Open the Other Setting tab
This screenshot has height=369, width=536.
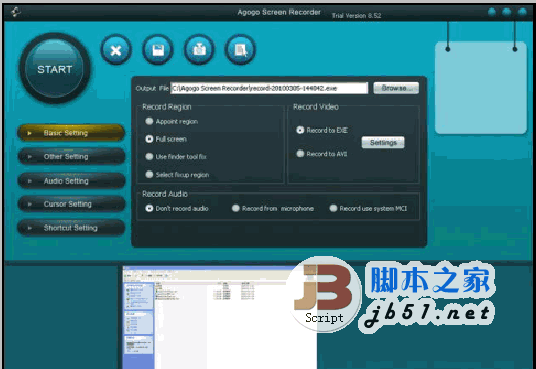click(71, 156)
